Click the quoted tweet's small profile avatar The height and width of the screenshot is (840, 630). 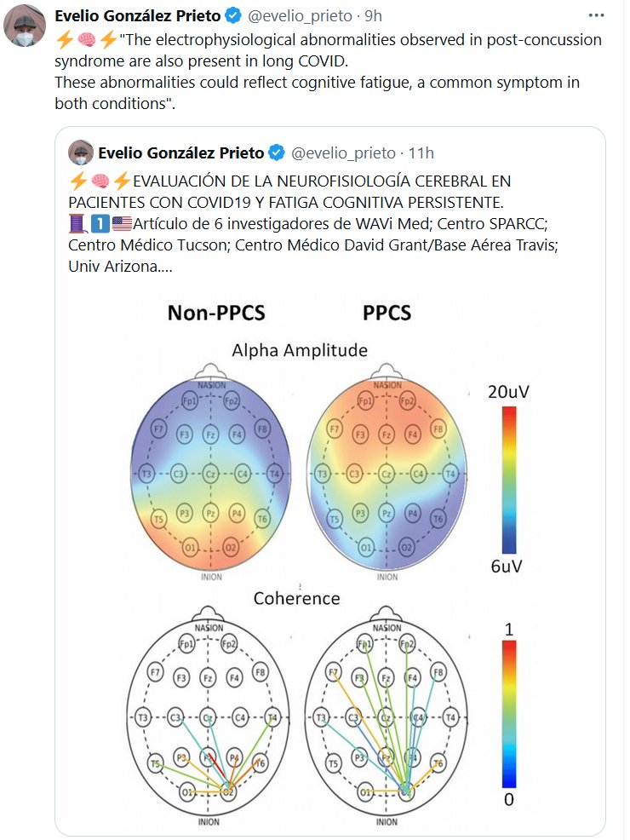coord(81,152)
